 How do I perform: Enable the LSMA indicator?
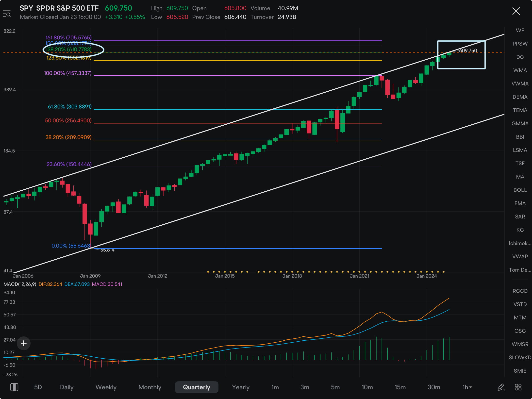point(520,150)
